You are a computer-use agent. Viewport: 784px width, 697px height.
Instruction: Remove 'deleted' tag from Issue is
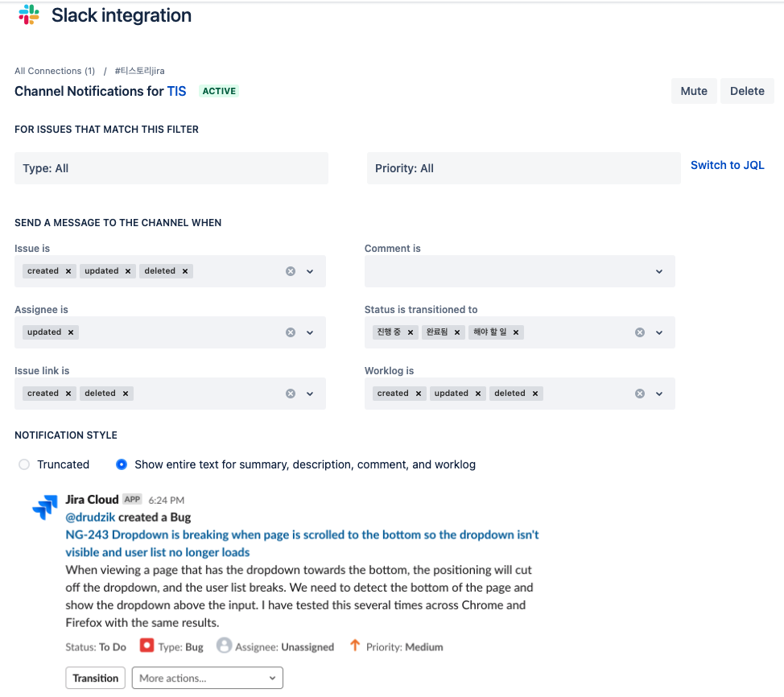point(185,271)
